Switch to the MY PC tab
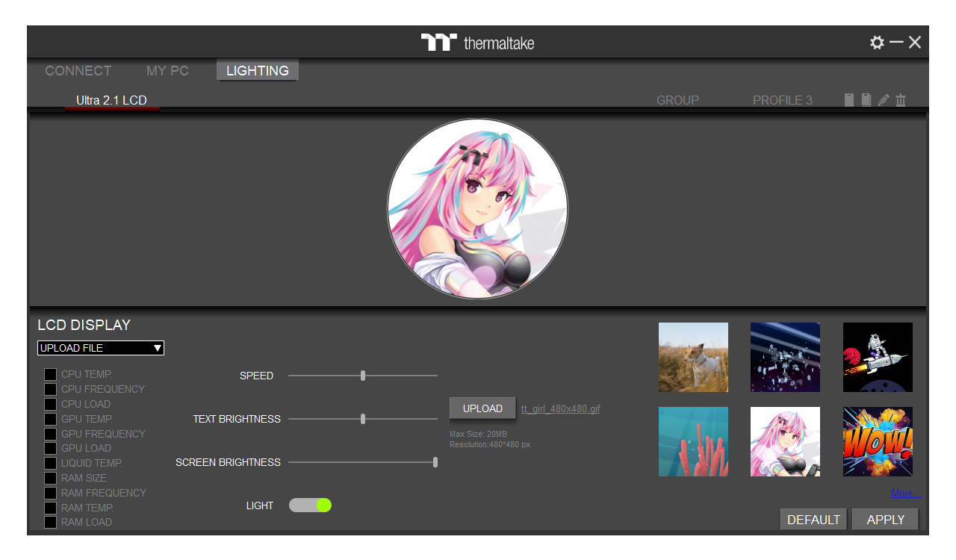 pyautogui.click(x=167, y=71)
